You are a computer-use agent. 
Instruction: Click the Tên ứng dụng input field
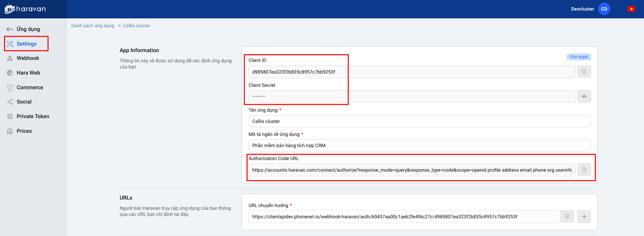[x=419, y=121]
